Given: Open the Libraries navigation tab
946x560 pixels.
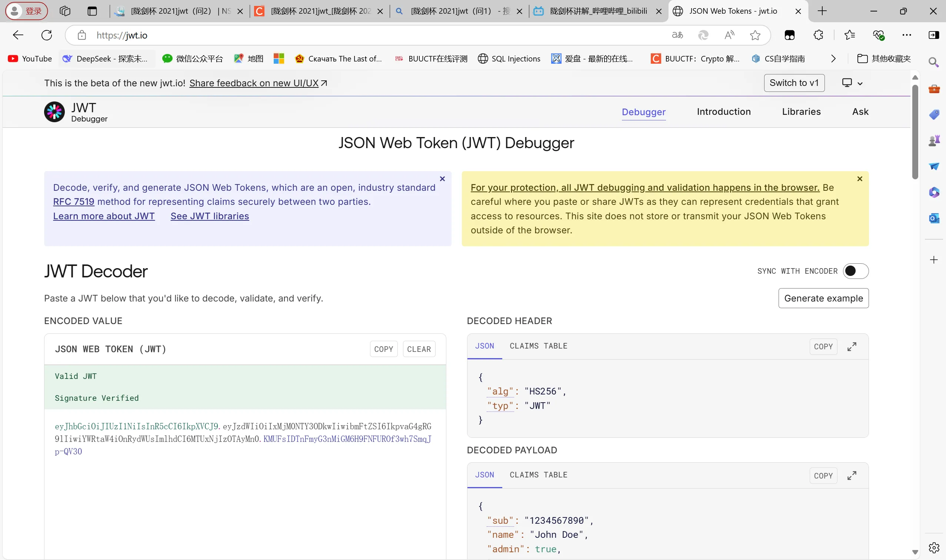Looking at the screenshot, I should click(x=801, y=112).
